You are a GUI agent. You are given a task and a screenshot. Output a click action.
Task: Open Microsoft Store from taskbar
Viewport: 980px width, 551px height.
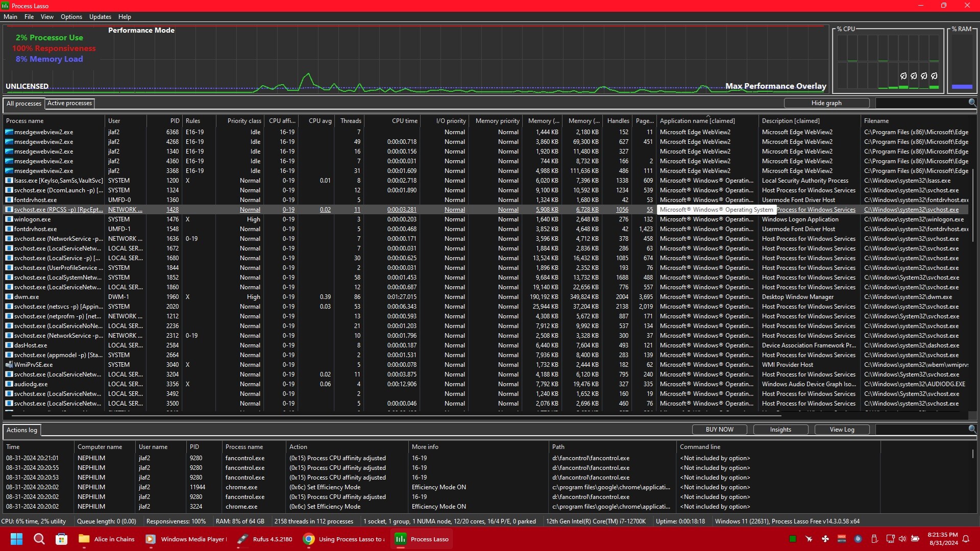tap(61, 539)
